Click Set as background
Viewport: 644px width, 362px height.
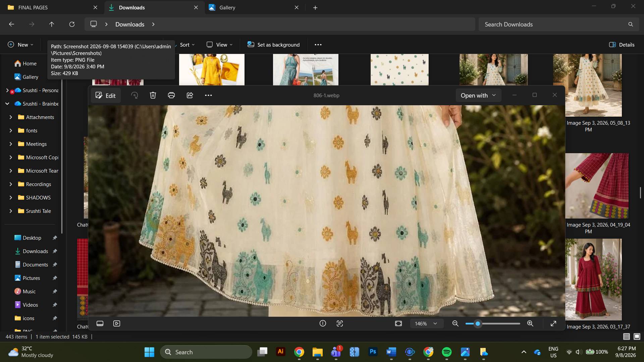click(x=273, y=45)
